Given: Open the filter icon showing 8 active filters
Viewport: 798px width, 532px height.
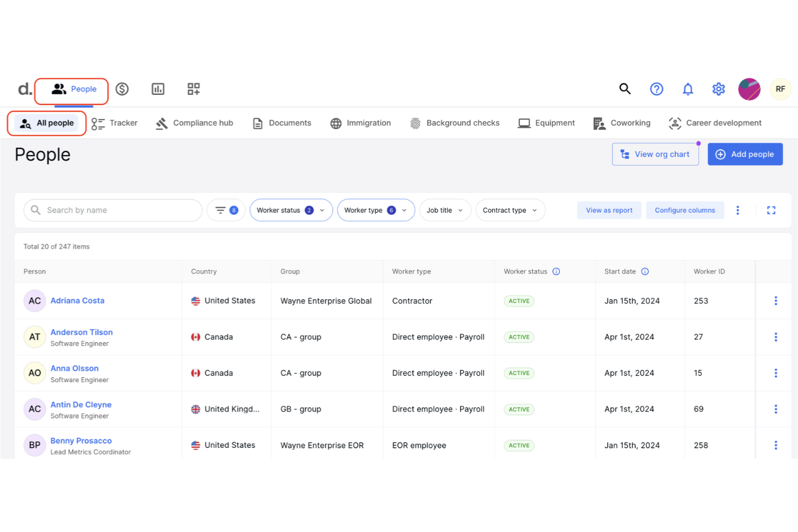Looking at the screenshot, I should [x=226, y=210].
